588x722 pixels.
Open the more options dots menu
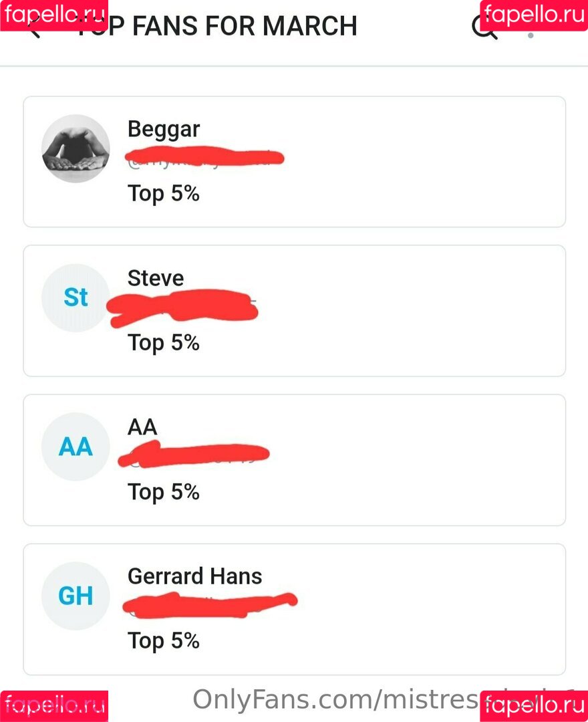point(531,33)
